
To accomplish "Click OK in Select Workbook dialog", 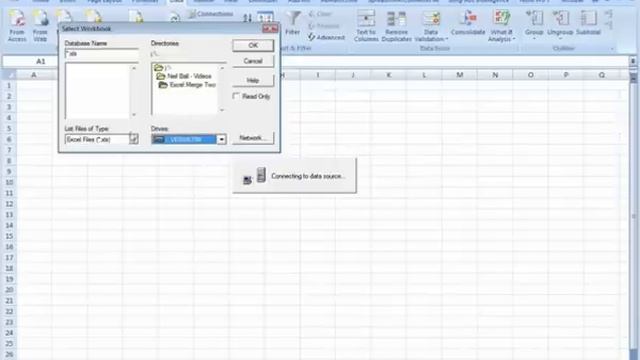I will pyautogui.click(x=253, y=45).
